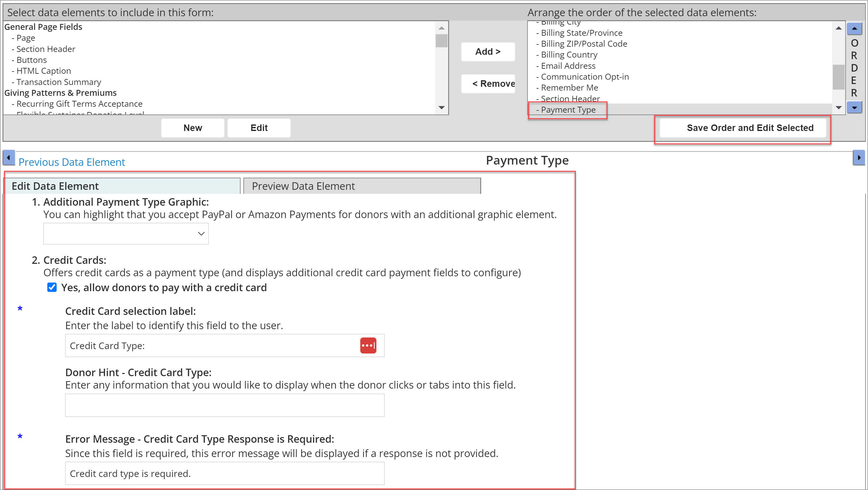Uncheck allow donors to pay with a credit card

52,287
